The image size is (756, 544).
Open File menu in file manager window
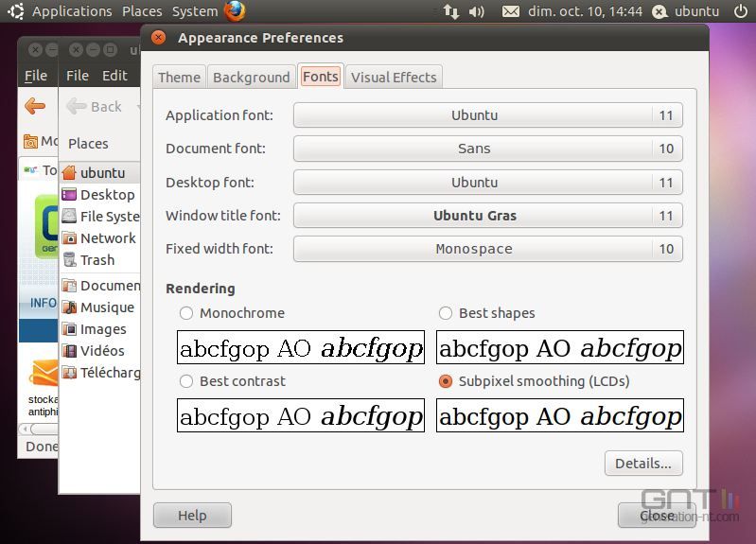pyautogui.click(x=78, y=76)
